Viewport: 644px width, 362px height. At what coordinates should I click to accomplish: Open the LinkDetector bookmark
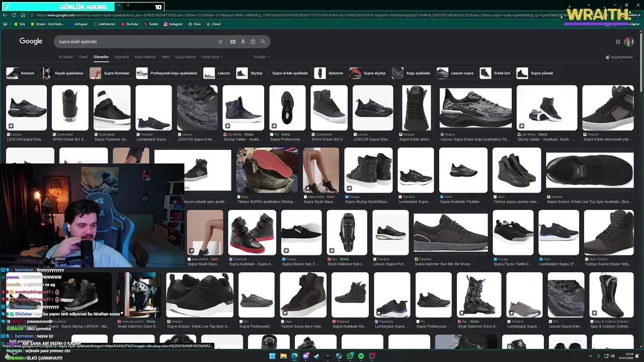click(x=104, y=24)
